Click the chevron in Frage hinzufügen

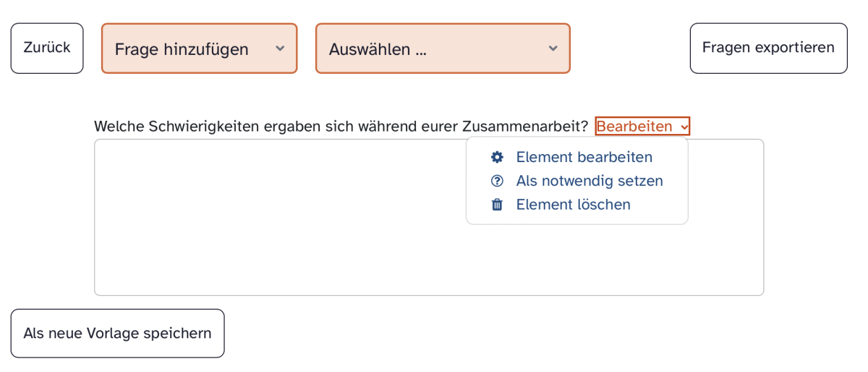tap(280, 48)
